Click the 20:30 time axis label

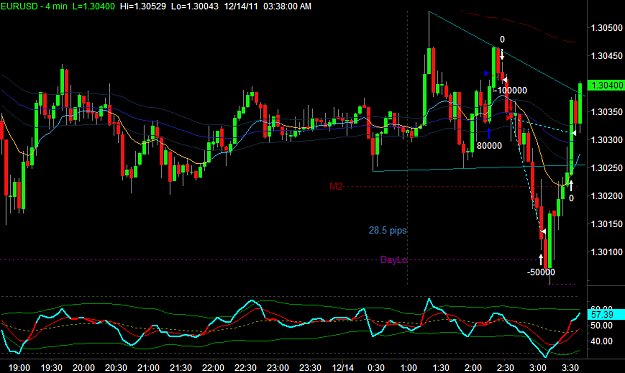pos(116,367)
